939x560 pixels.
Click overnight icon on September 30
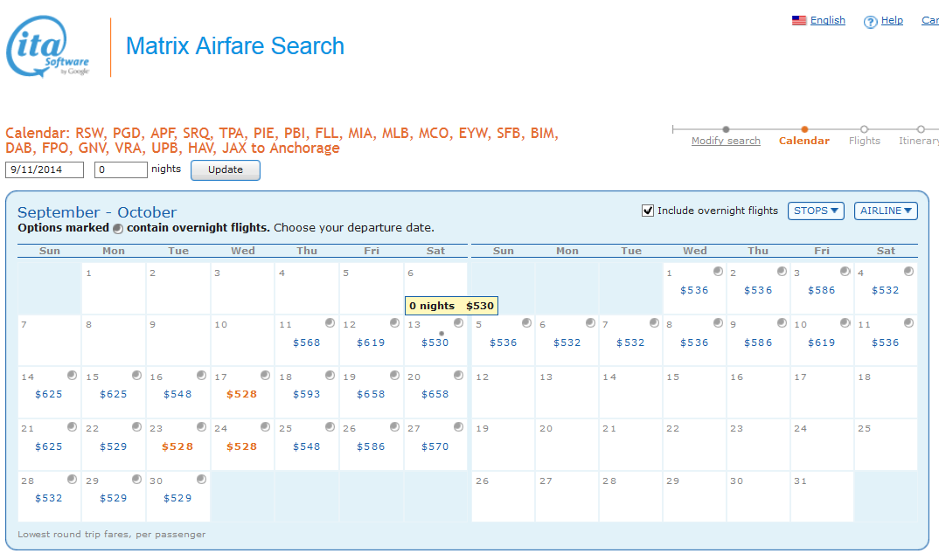[201, 480]
